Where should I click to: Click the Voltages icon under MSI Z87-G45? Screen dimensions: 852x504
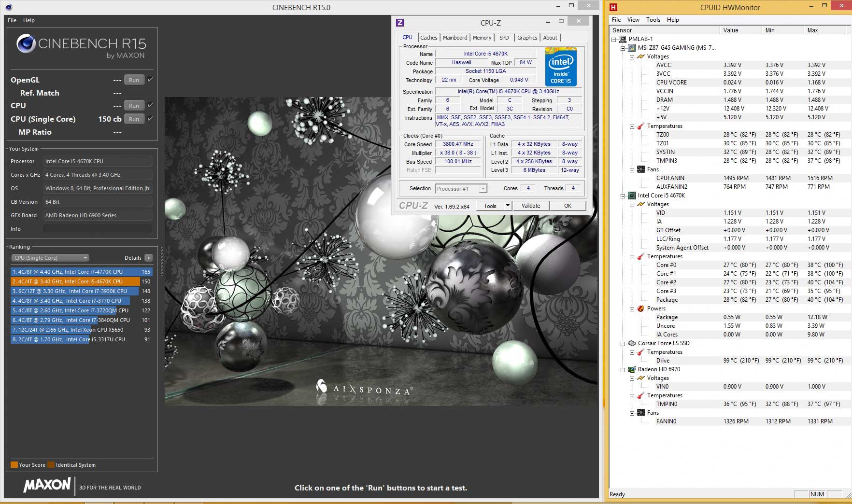pos(641,56)
